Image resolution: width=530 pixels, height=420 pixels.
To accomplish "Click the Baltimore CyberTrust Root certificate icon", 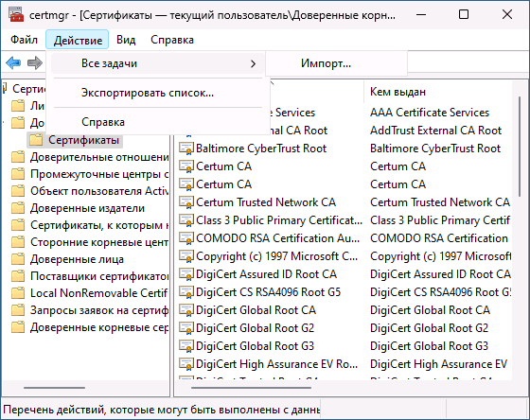I will point(186,149).
